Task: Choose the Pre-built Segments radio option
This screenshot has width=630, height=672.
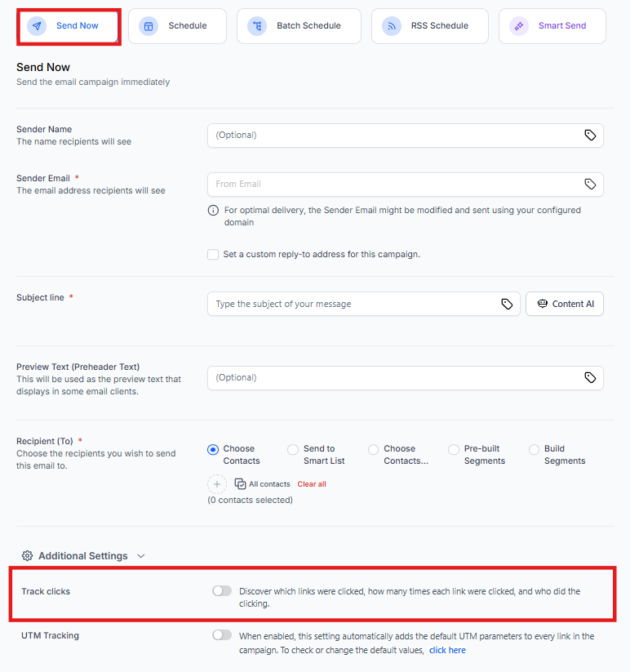Action: click(454, 449)
